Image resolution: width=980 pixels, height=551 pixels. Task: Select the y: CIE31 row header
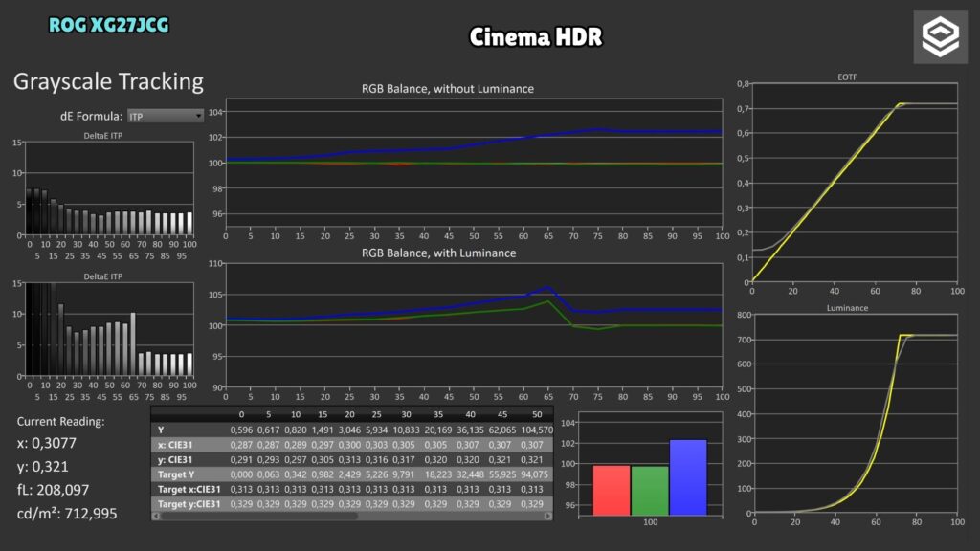[x=175, y=460]
